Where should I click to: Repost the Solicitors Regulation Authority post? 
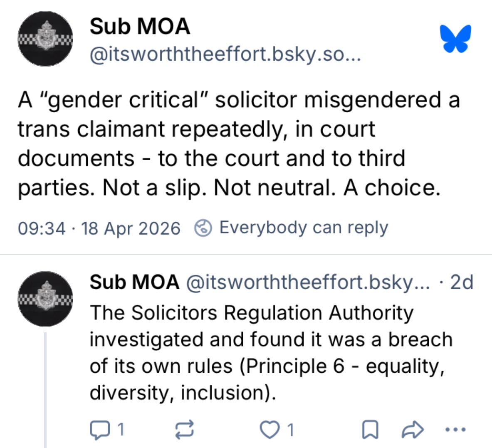point(184,430)
